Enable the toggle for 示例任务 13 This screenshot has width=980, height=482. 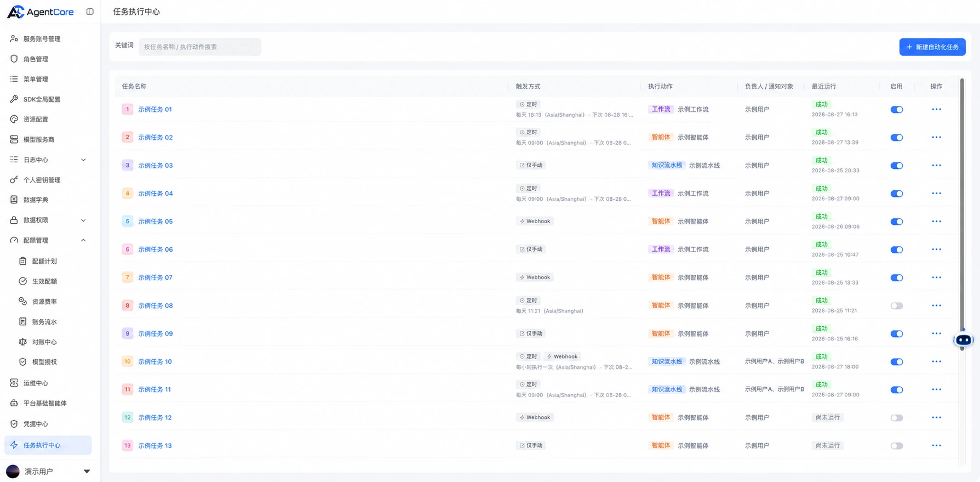tap(896, 446)
